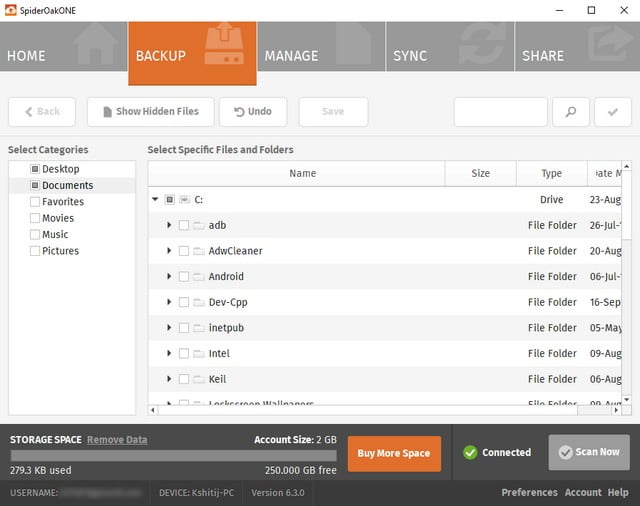Check the Intel folder checkbox
The height and width of the screenshot is (506, 640).
point(184,353)
